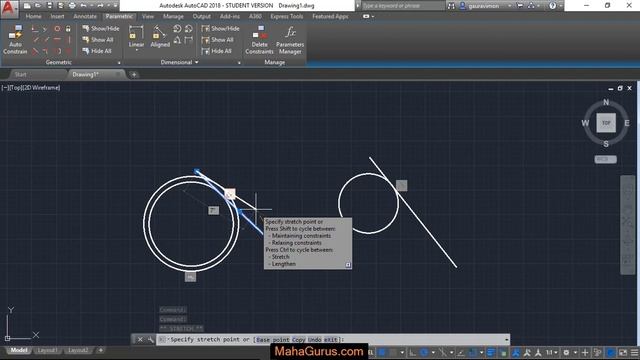This screenshot has height=360, width=640.
Task: Switch to the Annotate ribbon tab
Action: (x=85, y=16)
